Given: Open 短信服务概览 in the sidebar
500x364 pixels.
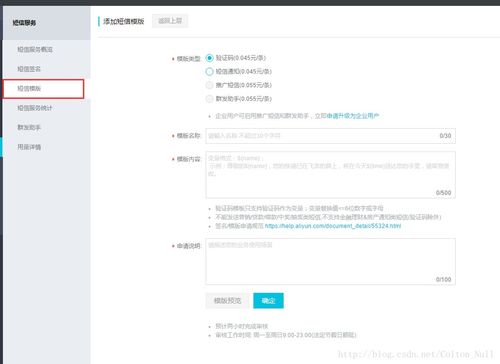Looking at the screenshot, I should click(x=35, y=49).
